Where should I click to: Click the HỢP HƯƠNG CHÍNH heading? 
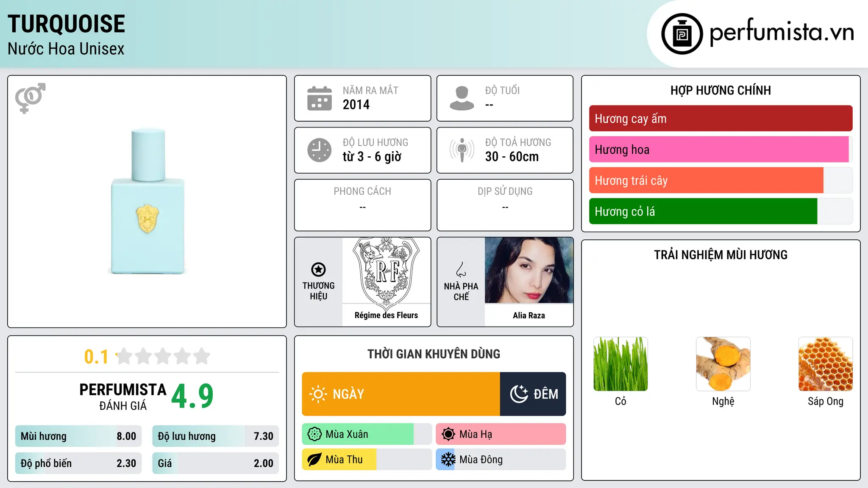pos(721,90)
